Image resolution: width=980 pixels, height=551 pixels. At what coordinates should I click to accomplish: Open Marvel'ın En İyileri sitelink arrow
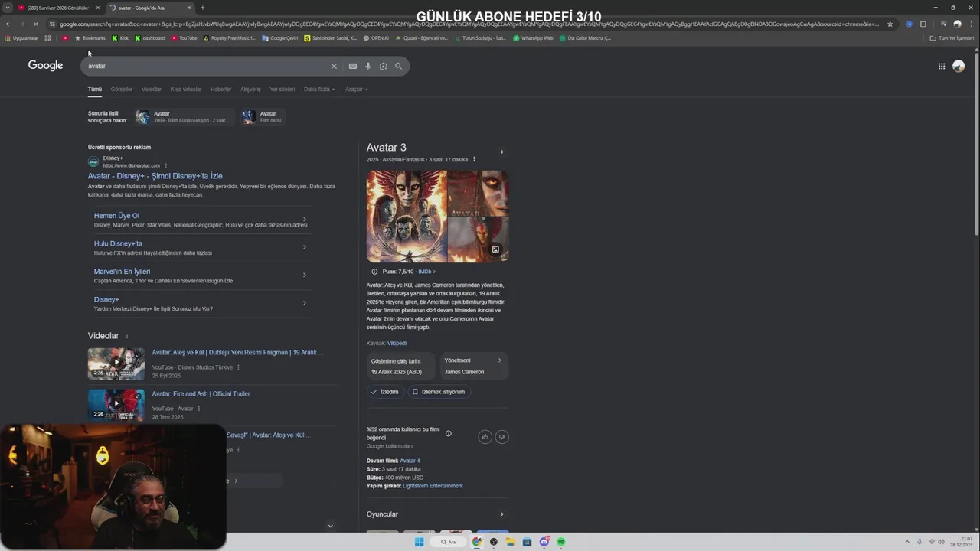click(305, 275)
